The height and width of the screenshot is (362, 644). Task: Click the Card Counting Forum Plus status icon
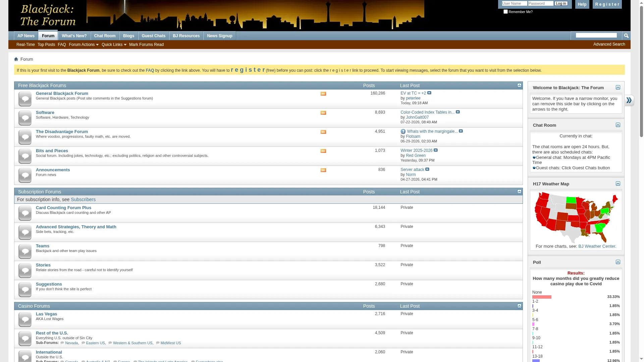pyautogui.click(x=25, y=213)
